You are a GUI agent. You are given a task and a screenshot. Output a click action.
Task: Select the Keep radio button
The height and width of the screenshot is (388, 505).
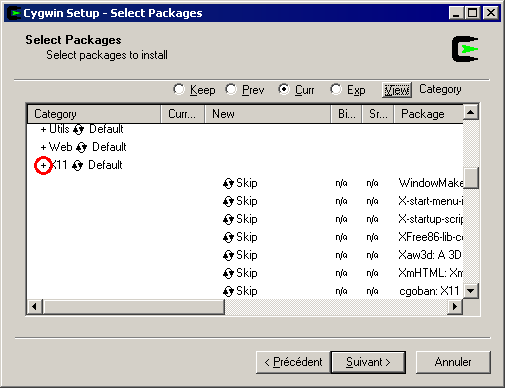click(x=179, y=89)
